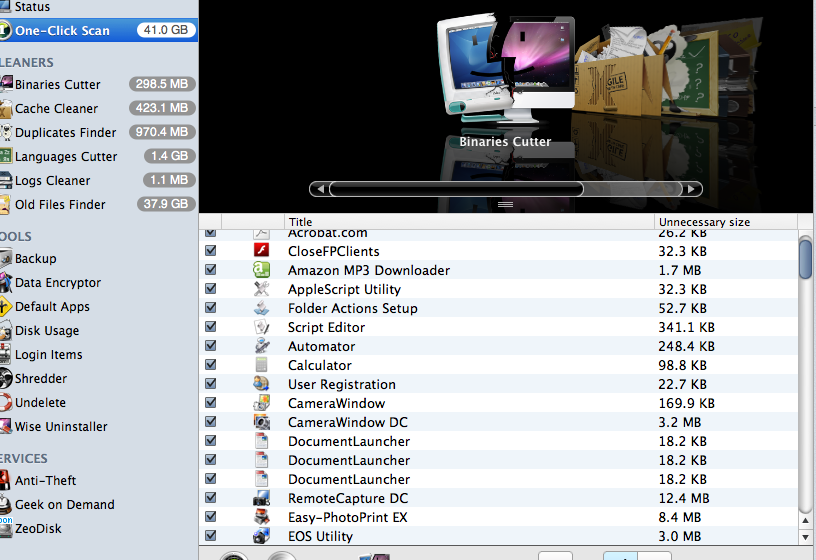
Task: Click the 41.0 GB size badge
Action: (166, 30)
